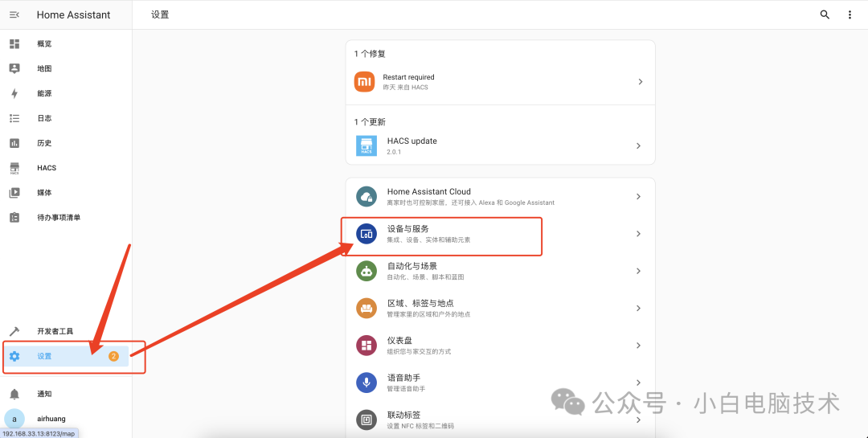This screenshot has width=868, height=438.
Task: Select the 能源 sidebar label
Action: point(44,93)
